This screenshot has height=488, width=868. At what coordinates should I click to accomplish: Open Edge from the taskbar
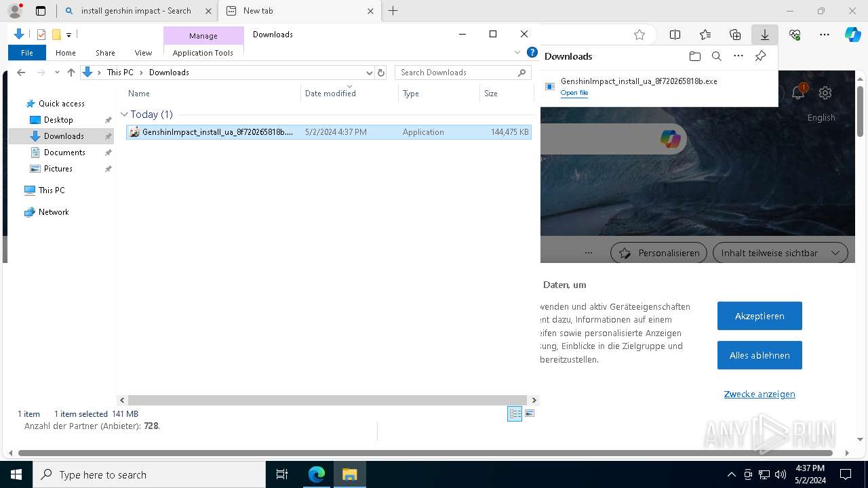point(316,474)
